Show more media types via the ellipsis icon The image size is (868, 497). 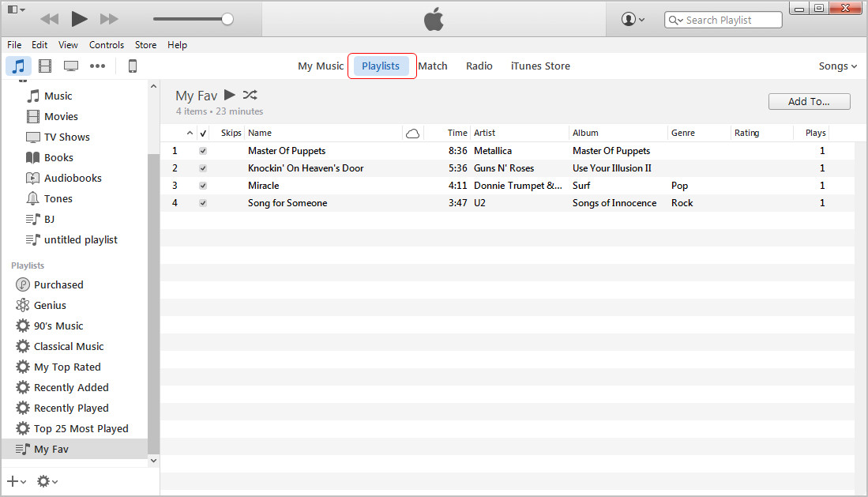coord(97,66)
